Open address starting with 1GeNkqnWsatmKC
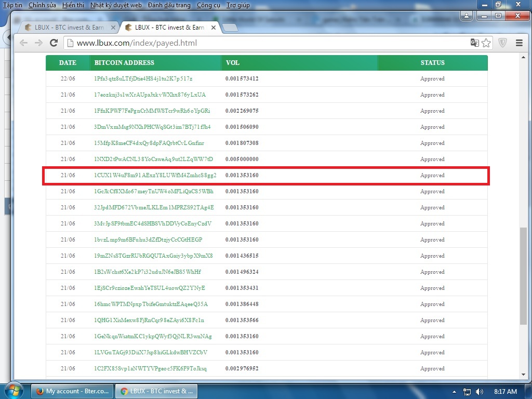Viewport: 532px width, 399px height. tap(153, 337)
